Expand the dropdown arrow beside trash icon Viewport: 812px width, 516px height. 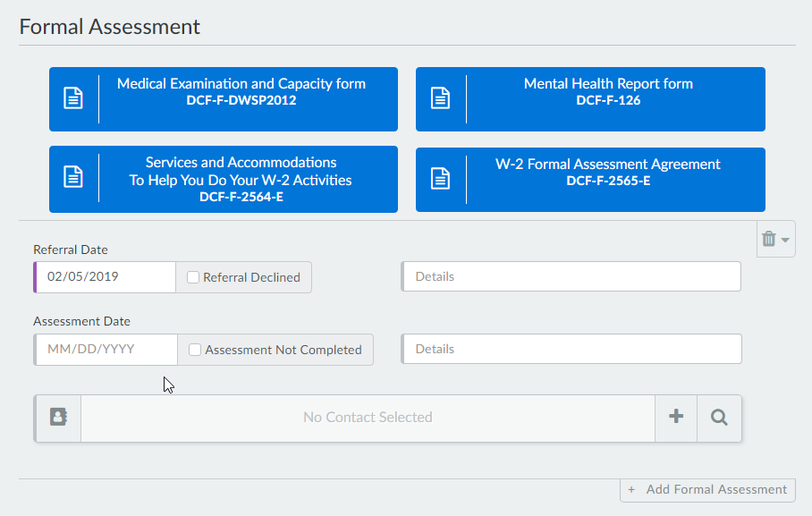tap(785, 240)
